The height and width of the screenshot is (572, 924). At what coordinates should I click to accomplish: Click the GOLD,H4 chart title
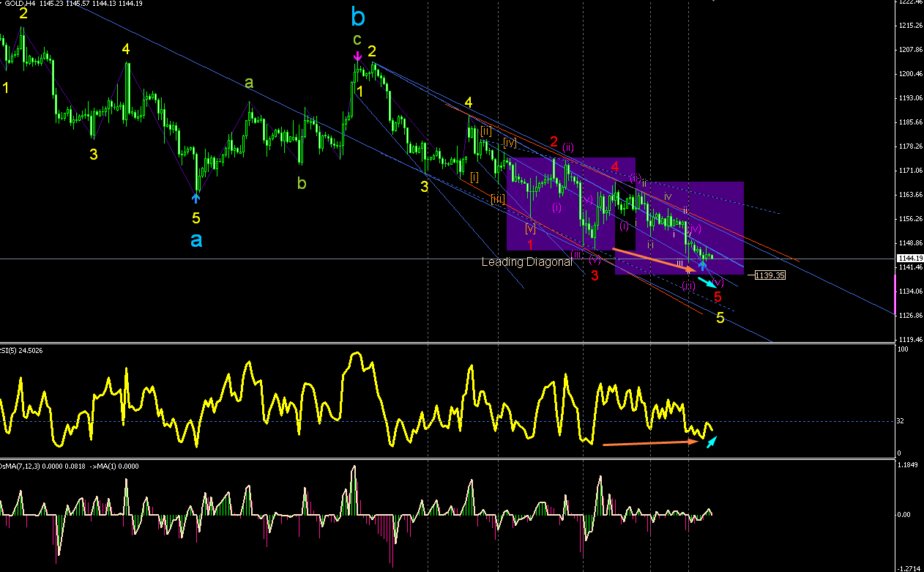coord(20,4)
